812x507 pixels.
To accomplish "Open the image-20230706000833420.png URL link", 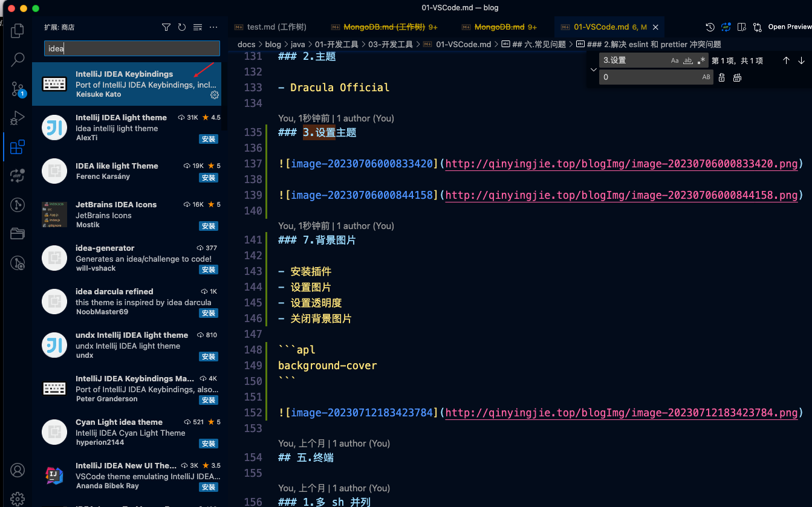I will [622, 164].
